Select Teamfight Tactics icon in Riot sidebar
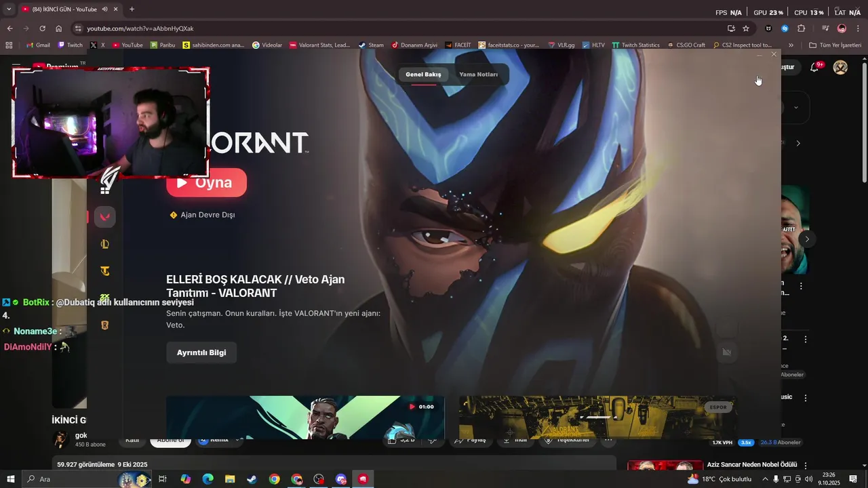Image resolution: width=868 pixels, height=488 pixels. (x=104, y=271)
